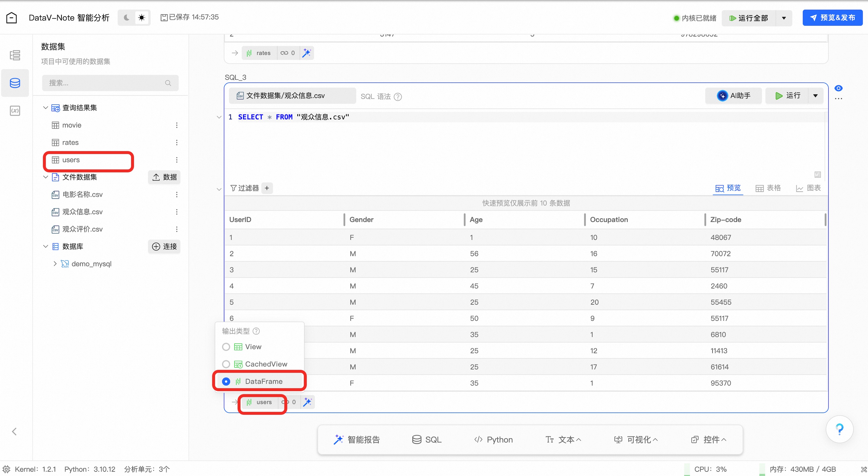Click the 预览&发布 button
This screenshot has height=476, width=868.
[832, 18]
